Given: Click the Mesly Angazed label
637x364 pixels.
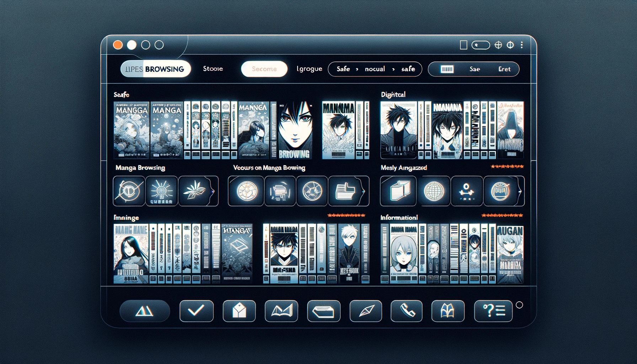Looking at the screenshot, I should [404, 168].
